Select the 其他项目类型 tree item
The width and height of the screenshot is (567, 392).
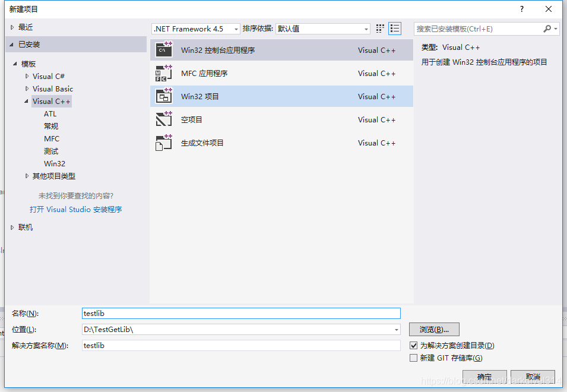pos(54,176)
